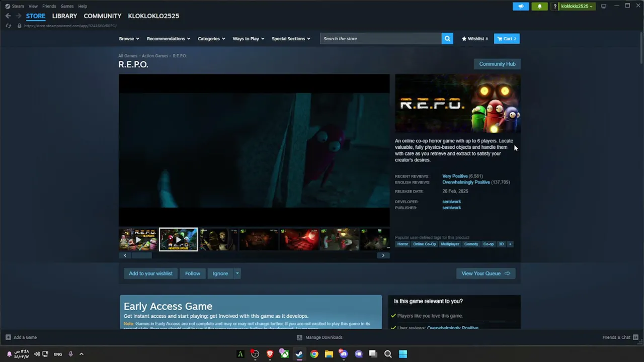The image size is (644, 362).
Task: Click the Steam icon on the taskbar
Action: [299, 354]
